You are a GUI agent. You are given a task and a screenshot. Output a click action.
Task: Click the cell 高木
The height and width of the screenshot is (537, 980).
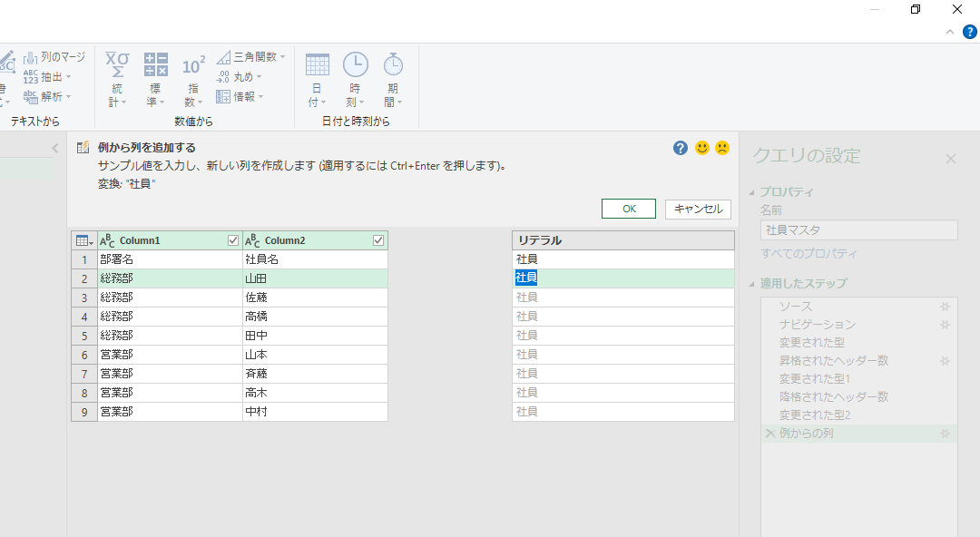pyautogui.click(x=315, y=393)
